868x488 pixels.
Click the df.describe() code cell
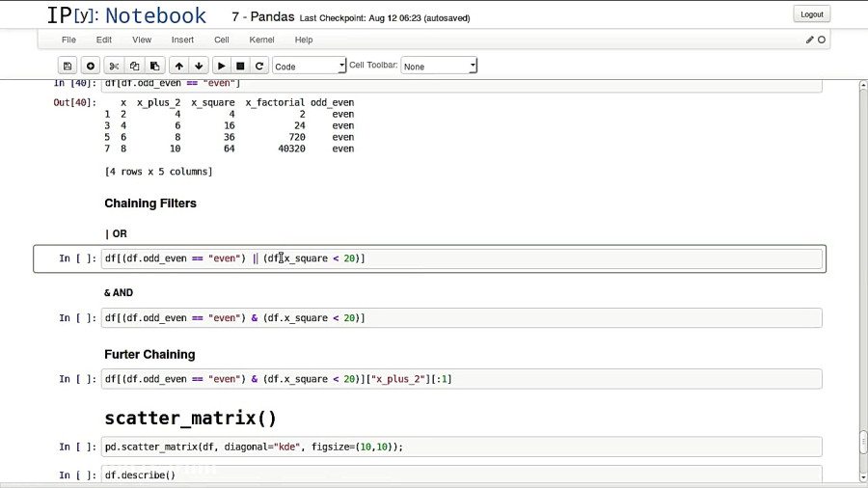(462, 474)
